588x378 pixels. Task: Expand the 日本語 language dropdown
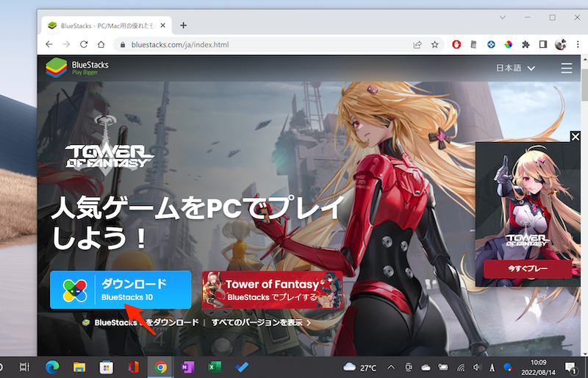click(x=515, y=68)
